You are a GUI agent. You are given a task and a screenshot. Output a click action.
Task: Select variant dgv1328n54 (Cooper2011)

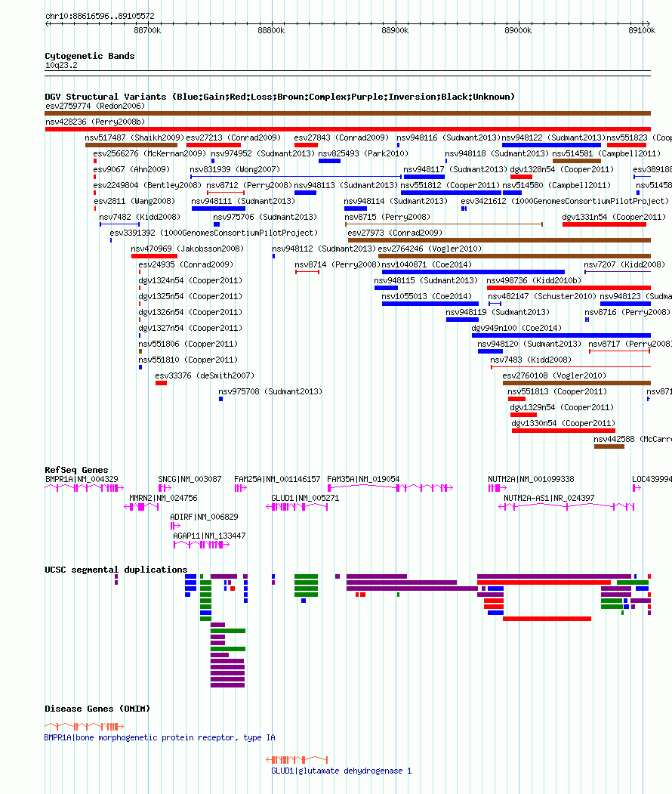click(562, 169)
